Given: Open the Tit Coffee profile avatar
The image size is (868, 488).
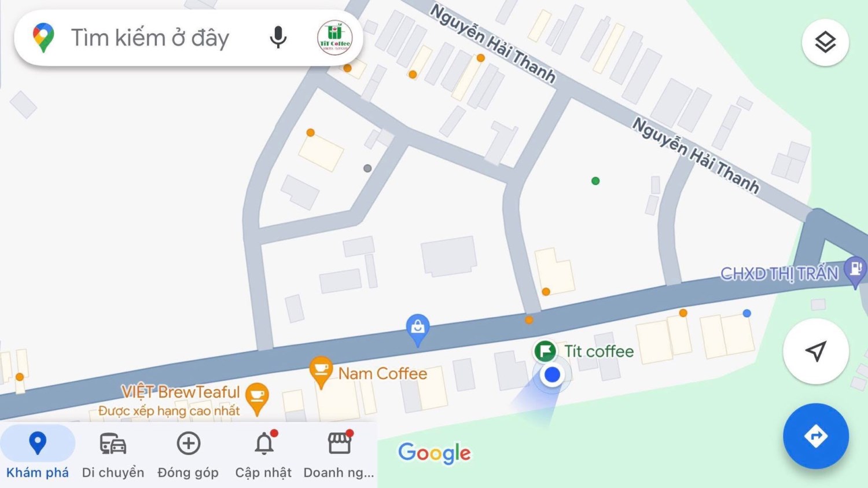Looking at the screenshot, I should (x=335, y=38).
